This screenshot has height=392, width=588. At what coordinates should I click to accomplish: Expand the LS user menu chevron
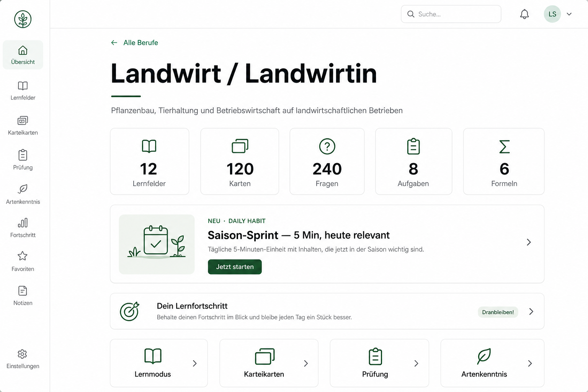pos(569,14)
